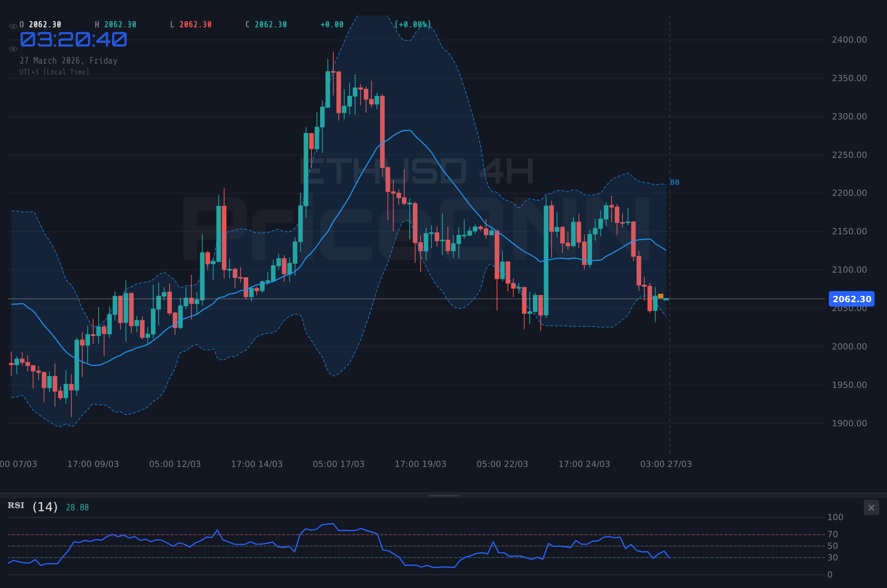
Task: Select the BB label on the chart
Action: coord(675,182)
